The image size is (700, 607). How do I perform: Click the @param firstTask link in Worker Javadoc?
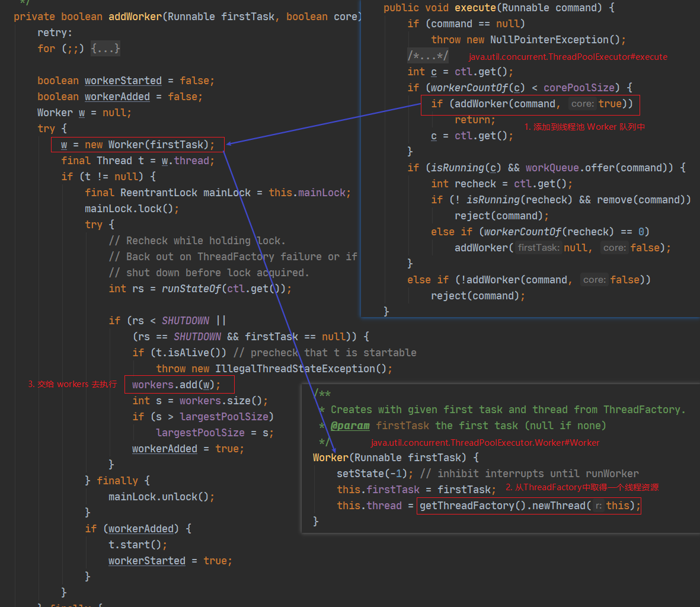click(351, 425)
